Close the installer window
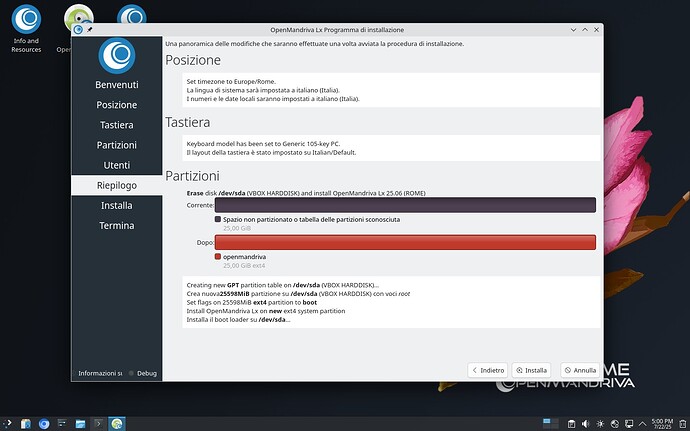 point(596,29)
